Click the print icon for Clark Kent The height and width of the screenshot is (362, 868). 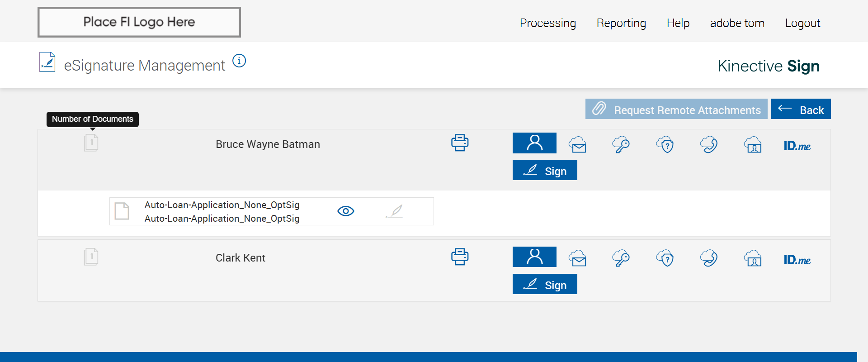pyautogui.click(x=460, y=257)
